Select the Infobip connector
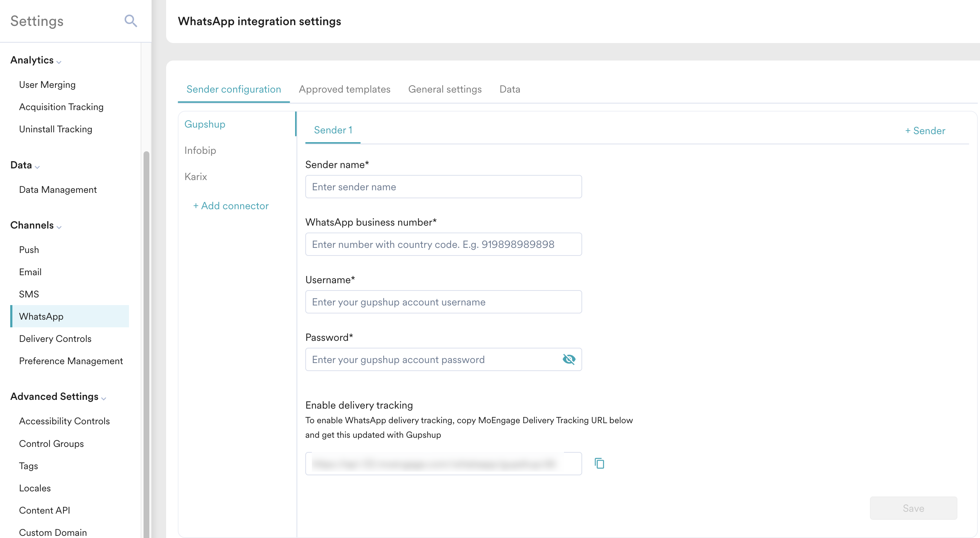This screenshot has width=980, height=538. 200,151
